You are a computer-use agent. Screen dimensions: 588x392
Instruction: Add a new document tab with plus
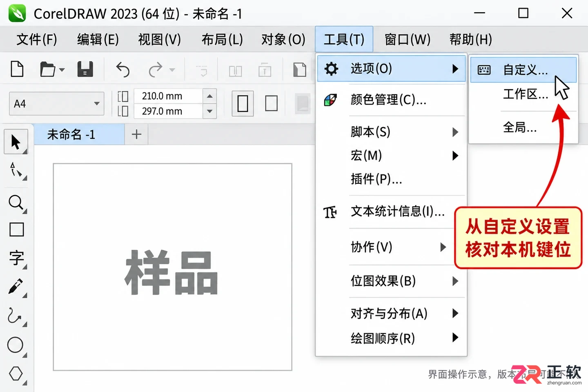click(x=136, y=134)
